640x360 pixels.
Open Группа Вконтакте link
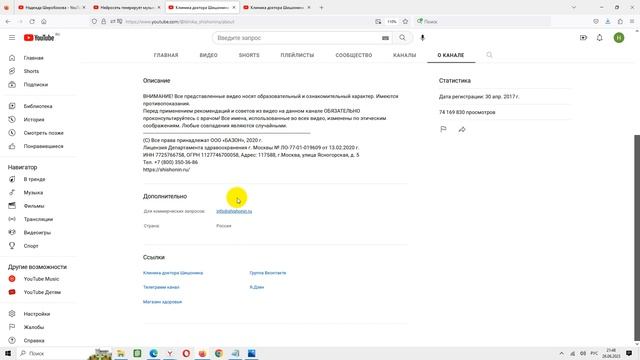268,273
